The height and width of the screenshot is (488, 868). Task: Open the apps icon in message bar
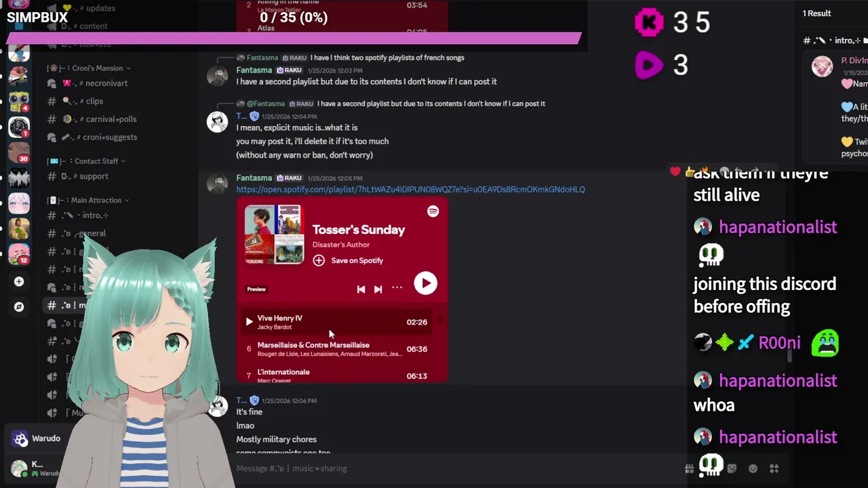coord(774,468)
